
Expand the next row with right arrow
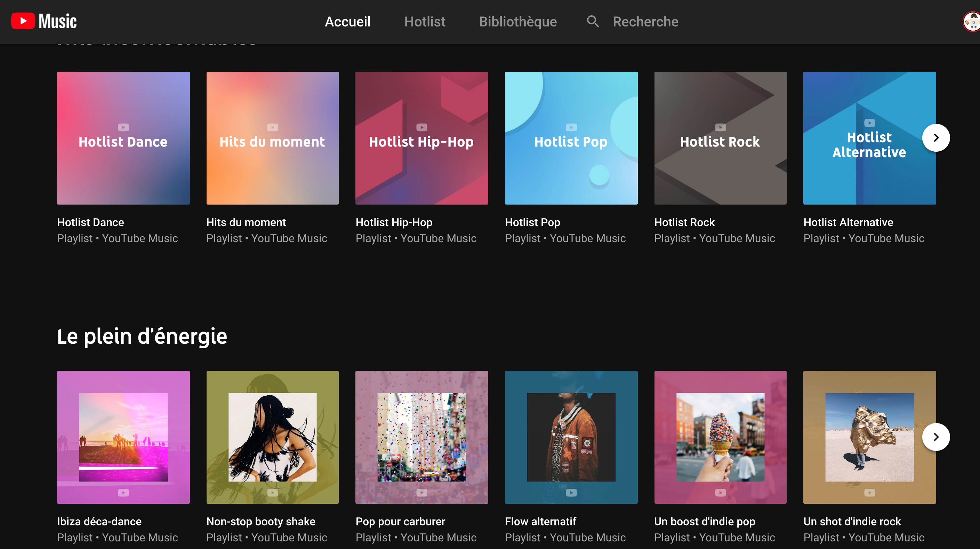[935, 437]
